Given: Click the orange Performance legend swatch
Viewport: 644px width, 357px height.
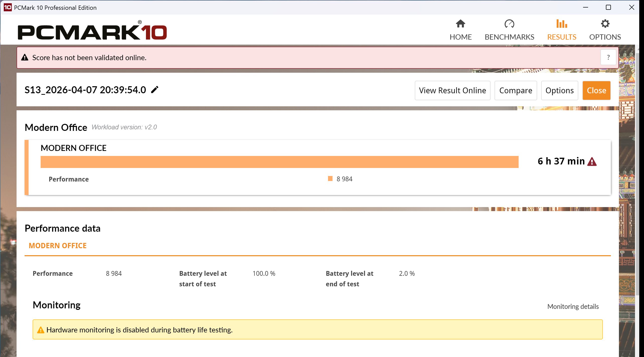Looking at the screenshot, I should click(330, 178).
